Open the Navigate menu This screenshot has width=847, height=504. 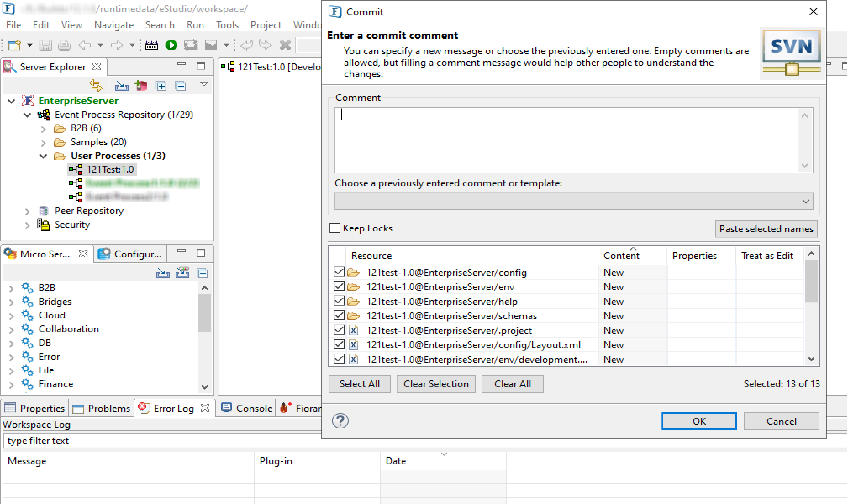pyautogui.click(x=114, y=25)
